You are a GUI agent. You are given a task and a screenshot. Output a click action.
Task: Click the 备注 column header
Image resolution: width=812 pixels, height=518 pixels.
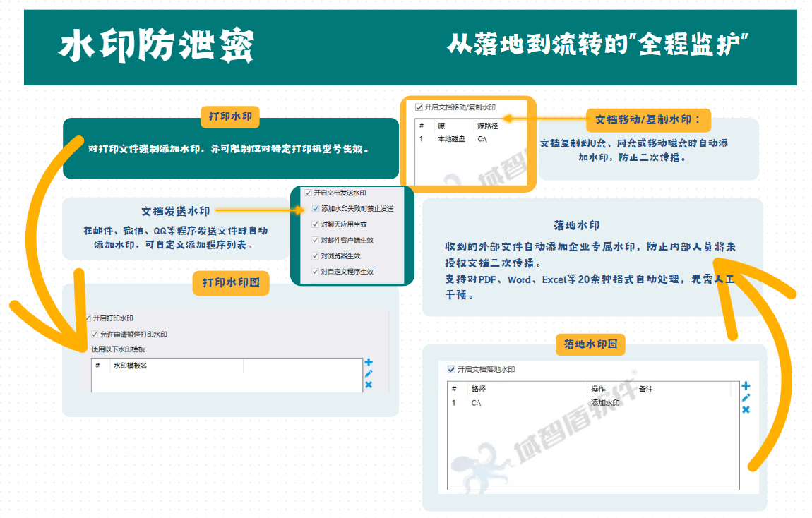coord(646,389)
